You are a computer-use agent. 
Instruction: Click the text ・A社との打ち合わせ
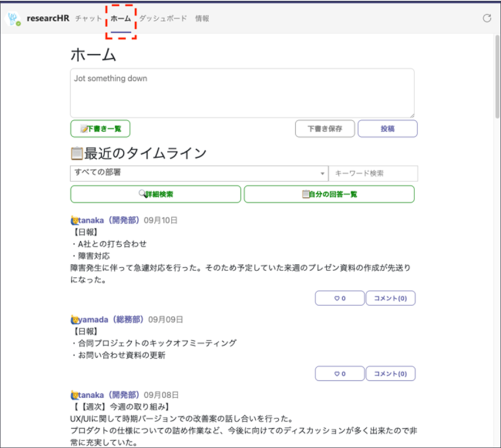[x=109, y=244]
